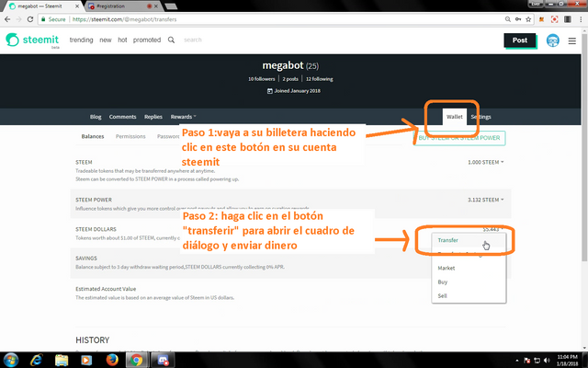Viewport: 588px width, 368px height.
Task: Close the #registration tab
Action: (156, 6)
